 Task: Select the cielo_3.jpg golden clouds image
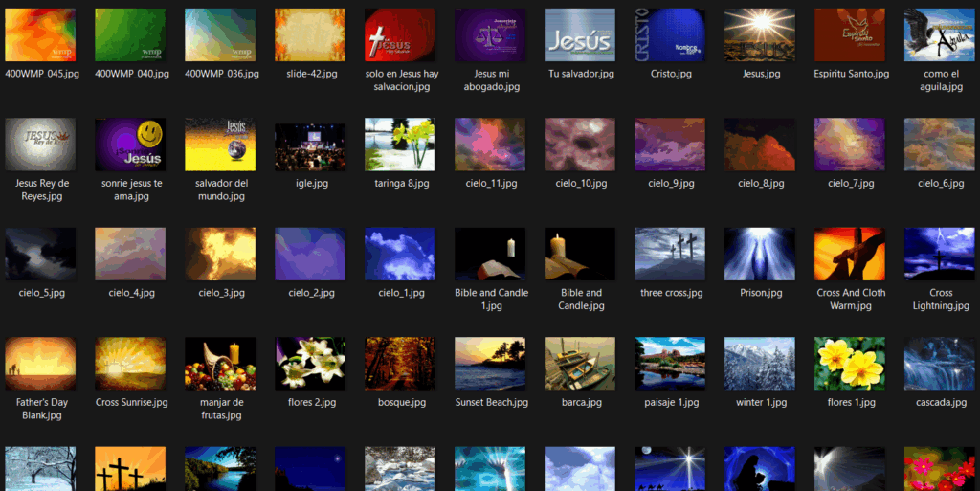[220, 254]
